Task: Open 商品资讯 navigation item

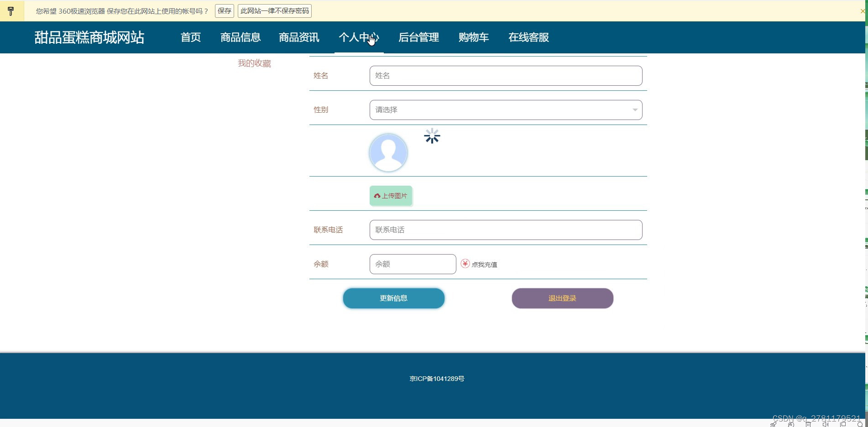Action: [x=299, y=37]
